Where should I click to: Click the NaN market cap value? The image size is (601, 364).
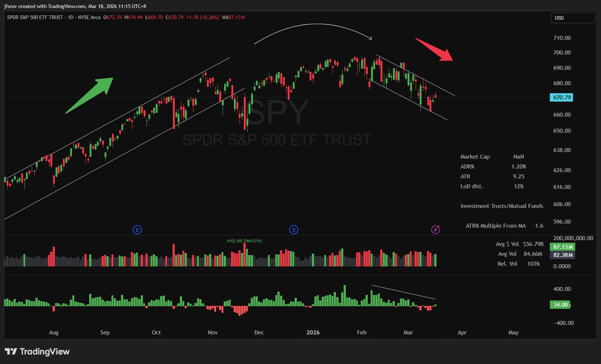click(x=519, y=157)
